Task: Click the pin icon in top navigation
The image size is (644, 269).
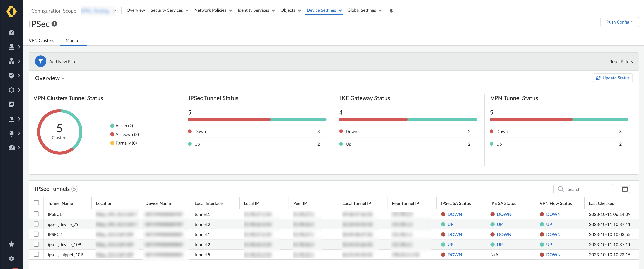Action: pos(391,10)
